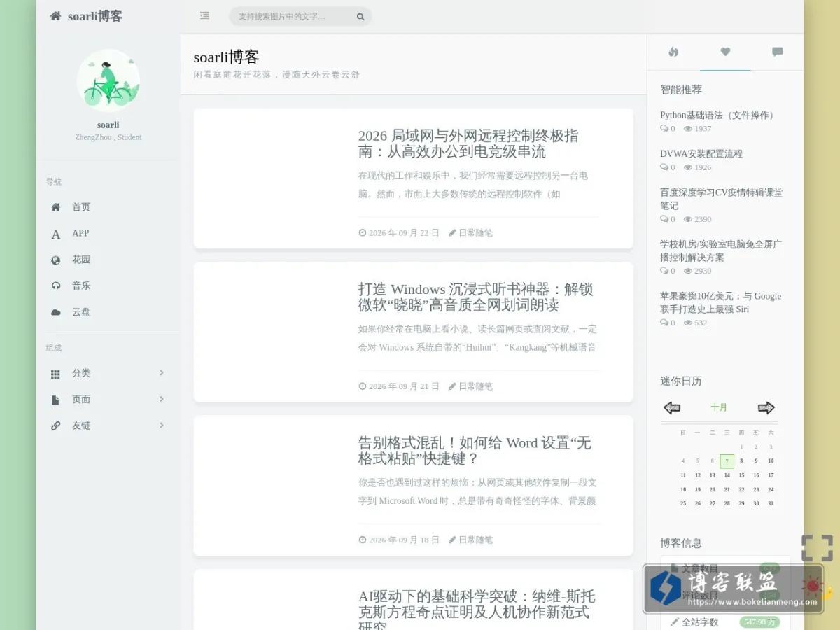
Task: Click the 首页 home icon in navigation
Action: pyautogui.click(x=56, y=207)
